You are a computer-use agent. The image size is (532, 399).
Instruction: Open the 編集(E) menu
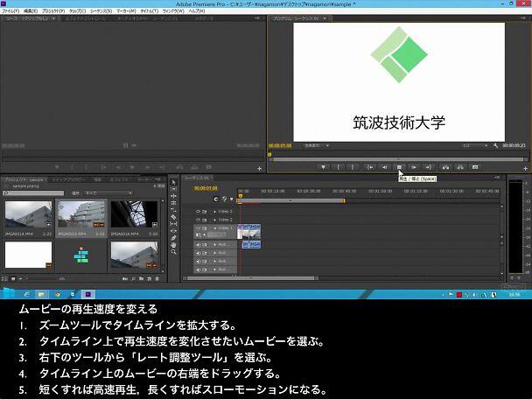point(31,10)
